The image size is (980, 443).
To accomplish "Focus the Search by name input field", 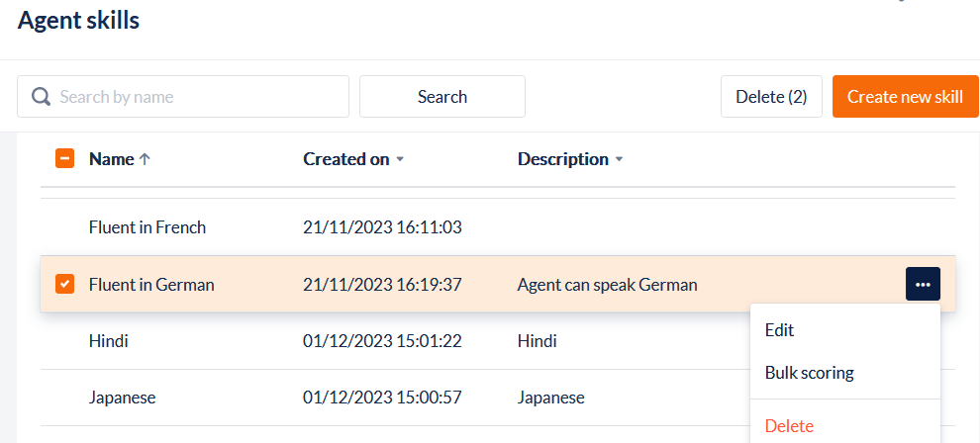I will tap(198, 97).
